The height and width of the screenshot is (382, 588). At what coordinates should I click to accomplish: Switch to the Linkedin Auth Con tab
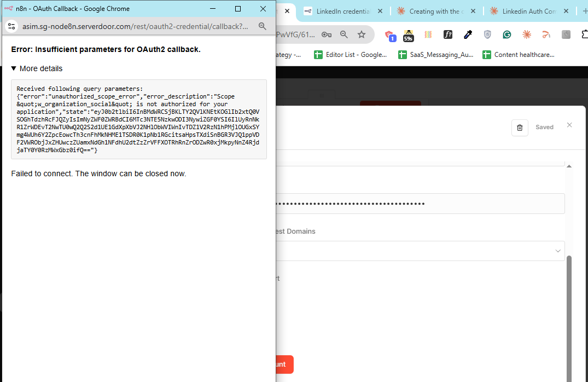(529, 11)
